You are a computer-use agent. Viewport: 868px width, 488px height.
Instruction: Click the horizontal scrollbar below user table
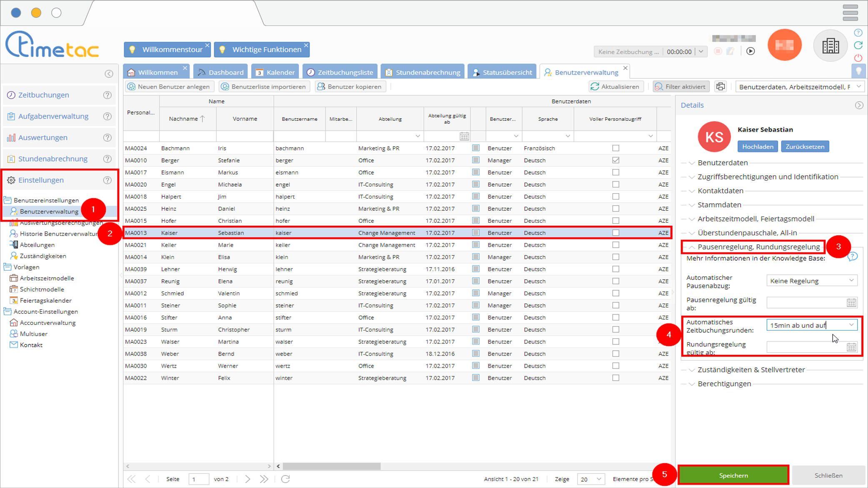click(332, 466)
